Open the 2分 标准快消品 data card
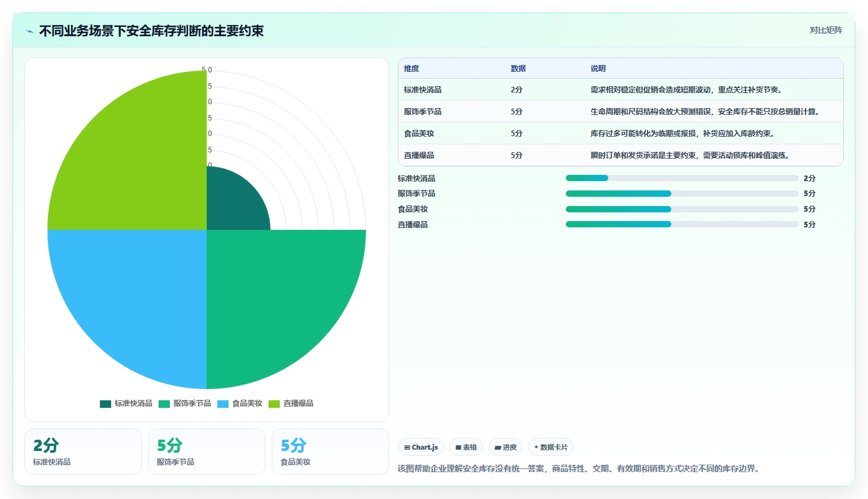Screen dimensions: 868x499 tap(83, 452)
